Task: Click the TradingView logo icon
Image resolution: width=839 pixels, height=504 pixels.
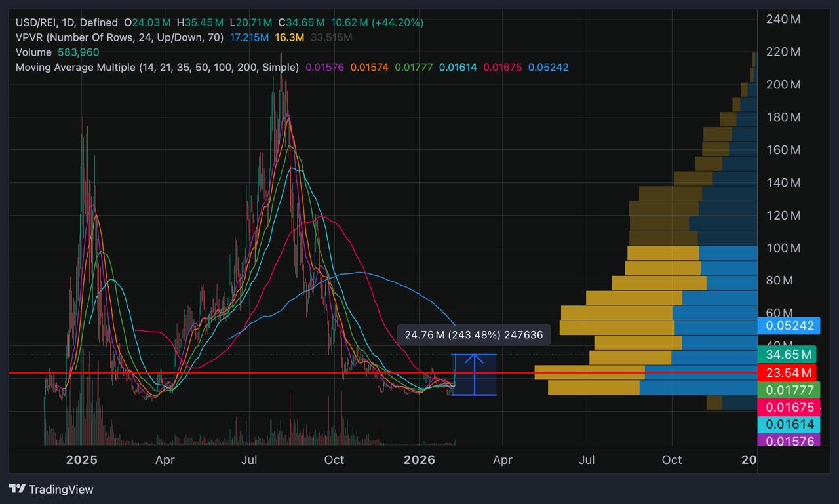Action: 17,489
